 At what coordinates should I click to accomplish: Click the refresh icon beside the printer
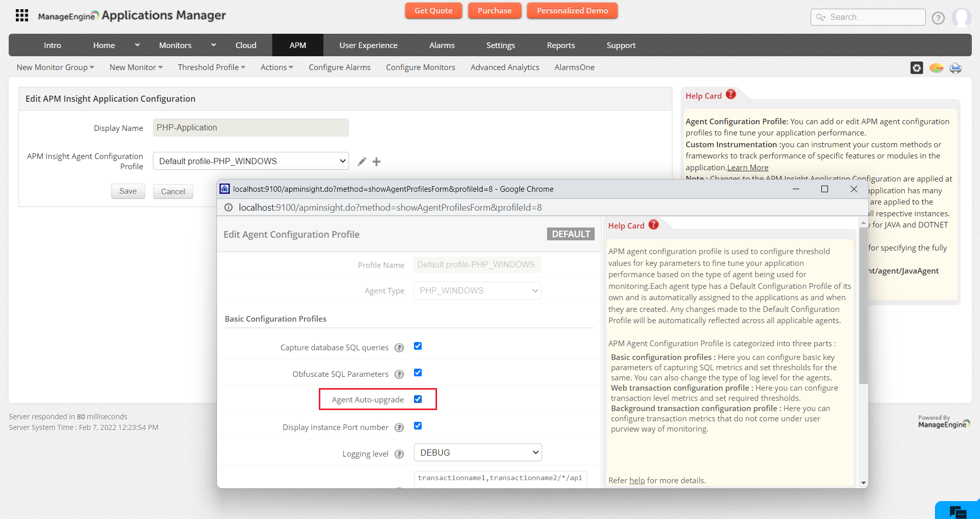click(x=917, y=67)
